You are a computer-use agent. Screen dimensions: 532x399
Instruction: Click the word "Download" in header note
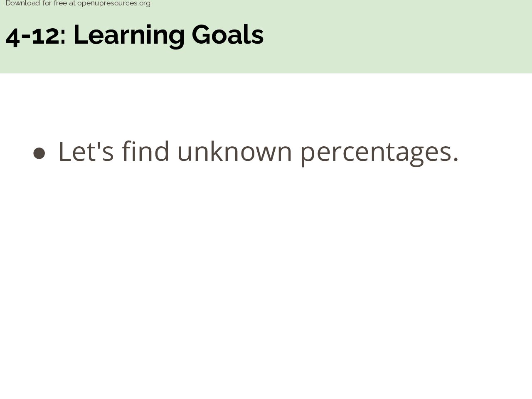(22, 3)
